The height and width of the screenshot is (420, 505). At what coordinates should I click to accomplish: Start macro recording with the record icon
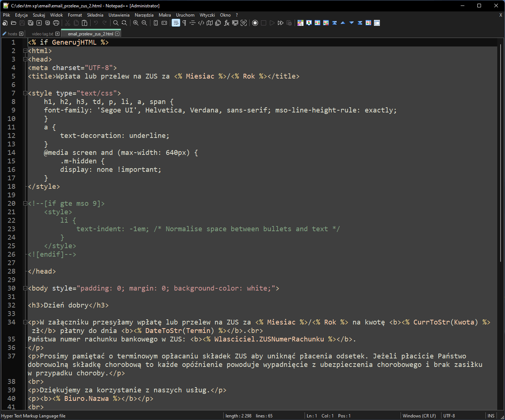click(255, 23)
